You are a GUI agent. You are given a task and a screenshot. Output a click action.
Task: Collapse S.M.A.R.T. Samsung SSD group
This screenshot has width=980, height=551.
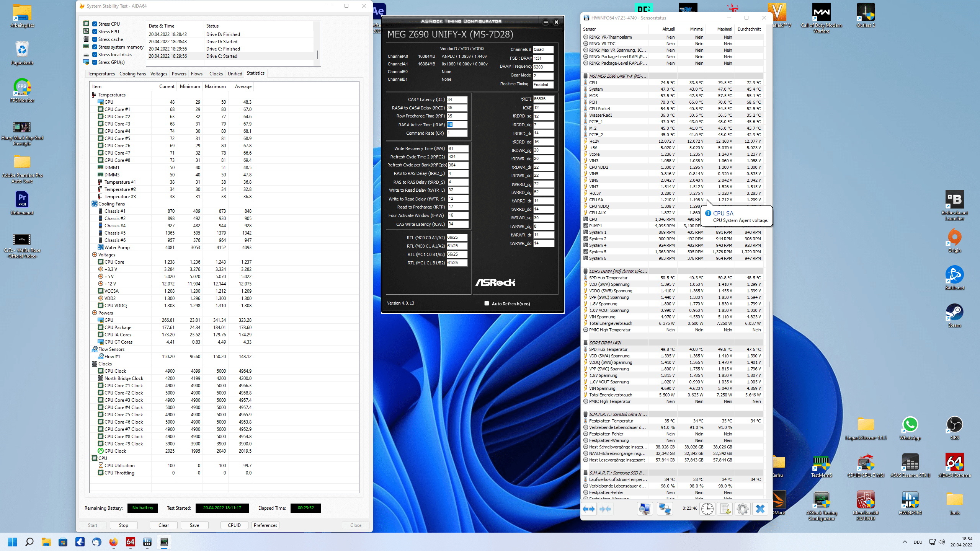586,473
